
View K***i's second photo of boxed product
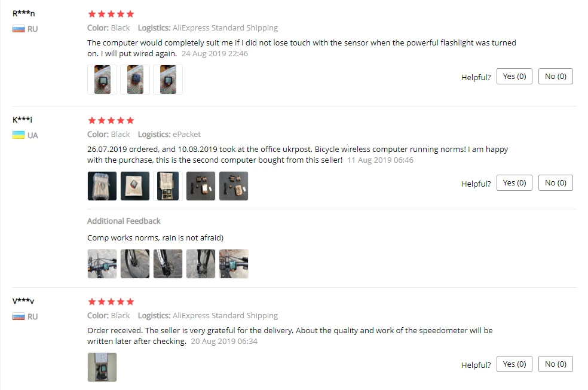click(135, 186)
